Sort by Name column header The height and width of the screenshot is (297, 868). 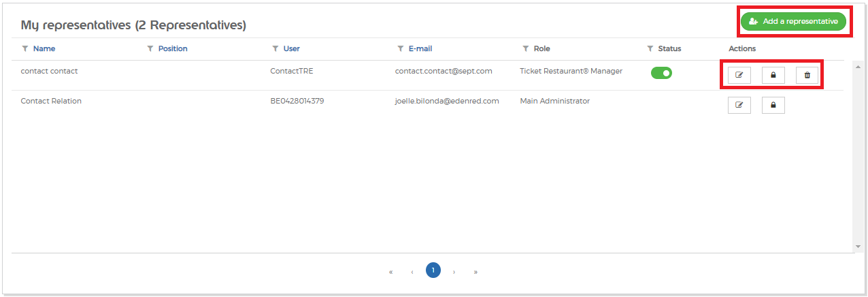point(44,49)
